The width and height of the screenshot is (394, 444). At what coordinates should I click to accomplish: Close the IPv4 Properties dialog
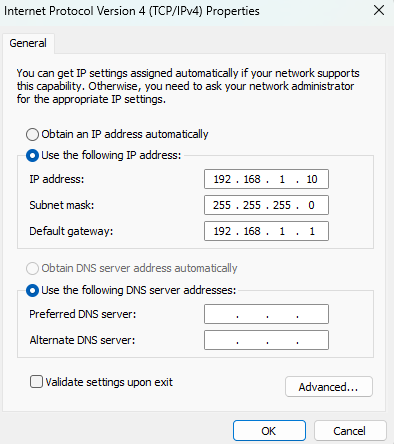pyautogui.click(x=379, y=10)
